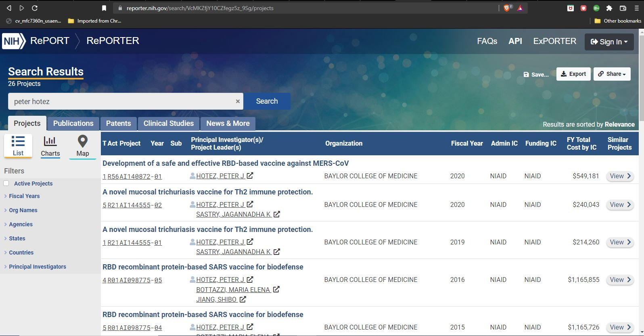
Task: Open project number 4R01AI098775-05
Action: pos(132,280)
